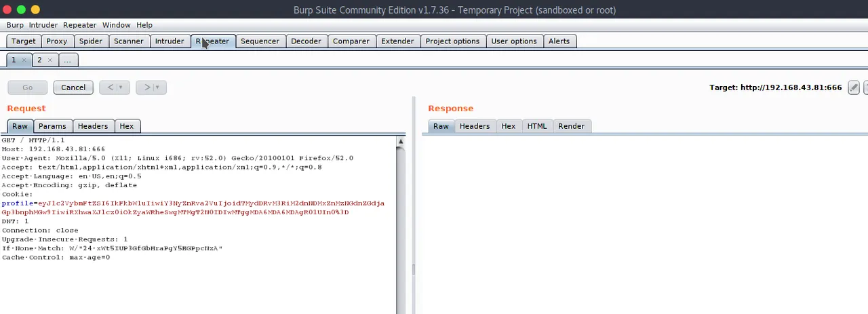The width and height of the screenshot is (868, 314).
Task: Switch to the Scanner tab
Action: pyautogui.click(x=129, y=41)
